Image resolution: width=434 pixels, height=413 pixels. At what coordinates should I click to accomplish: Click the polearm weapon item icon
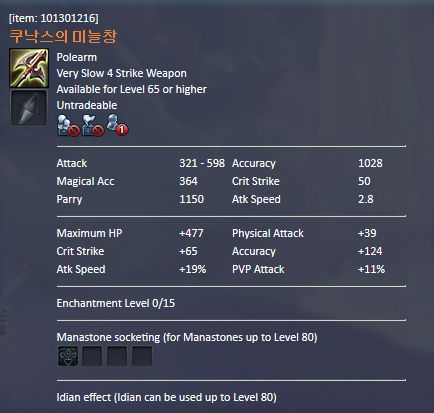29,68
